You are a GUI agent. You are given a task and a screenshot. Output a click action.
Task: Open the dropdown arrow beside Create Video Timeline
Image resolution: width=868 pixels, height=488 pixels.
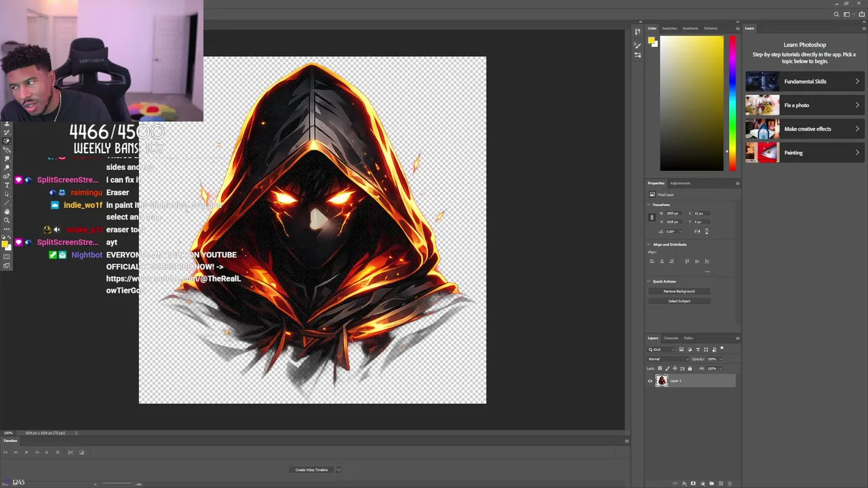pos(338,470)
